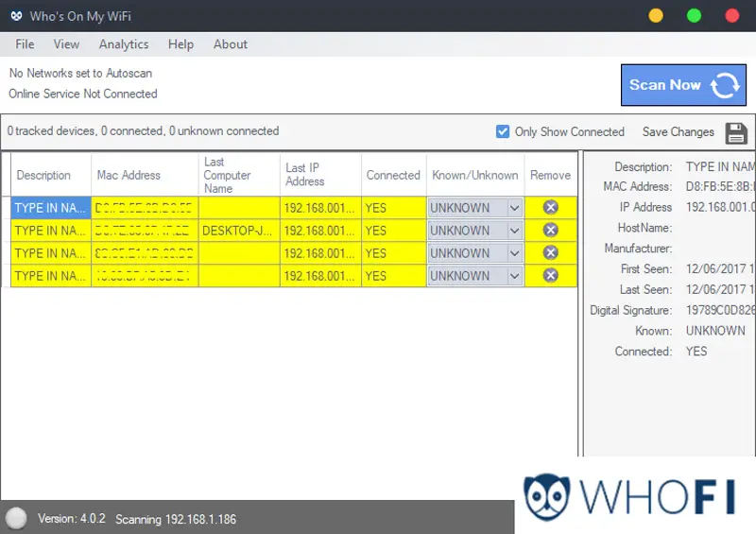Viewport: 756px width, 534px height.
Task: Open the About menu
Action: (231, 44)
